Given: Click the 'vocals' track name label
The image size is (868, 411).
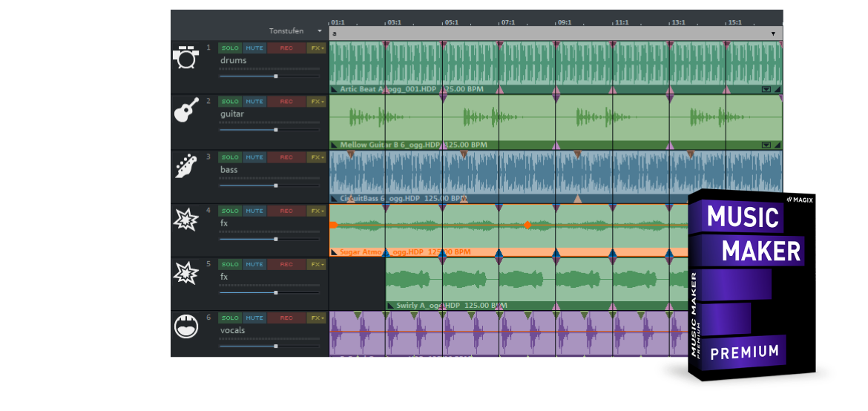Looking at the screenshot, I should click(232, 330).
